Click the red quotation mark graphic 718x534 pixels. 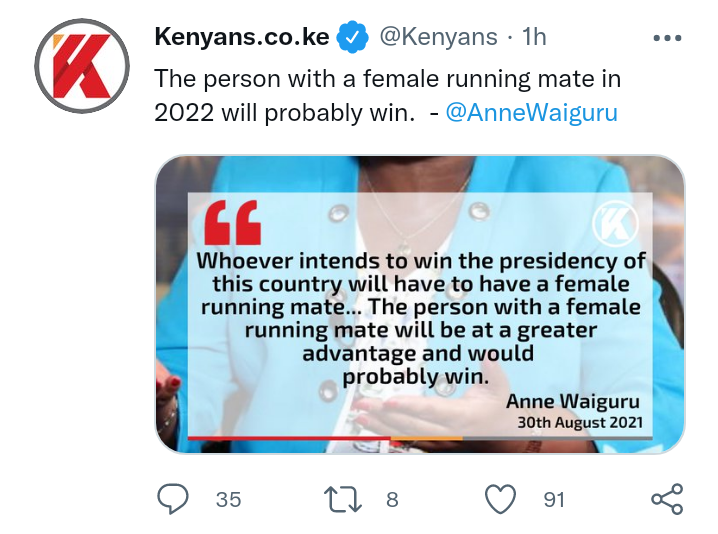tap(233, 223)
